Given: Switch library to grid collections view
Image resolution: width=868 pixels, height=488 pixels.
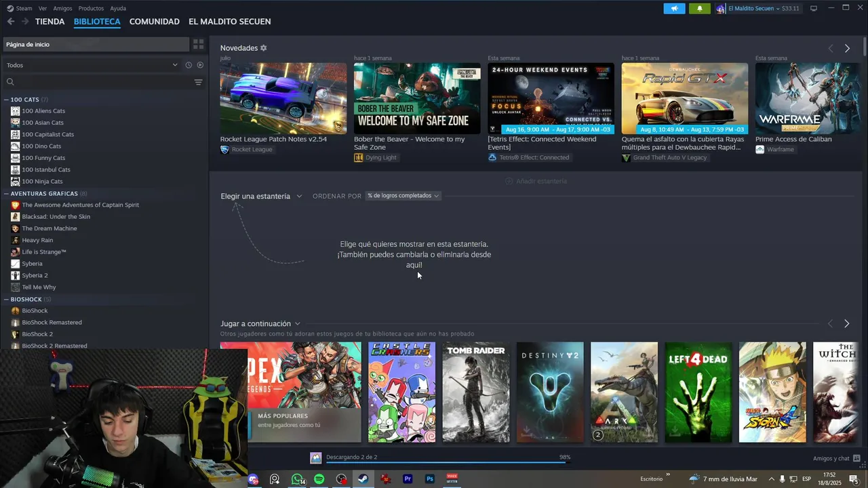Looking at the screenshot, I should click(198, 44).
